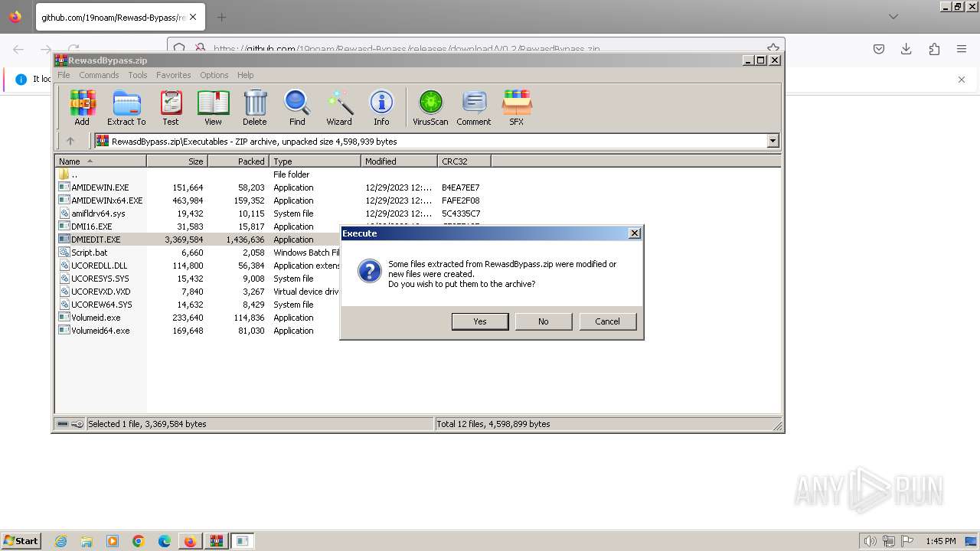Select AMIDEWINx64.EXE file
This screenshot has height=551, width=980.
coord(101,201)
